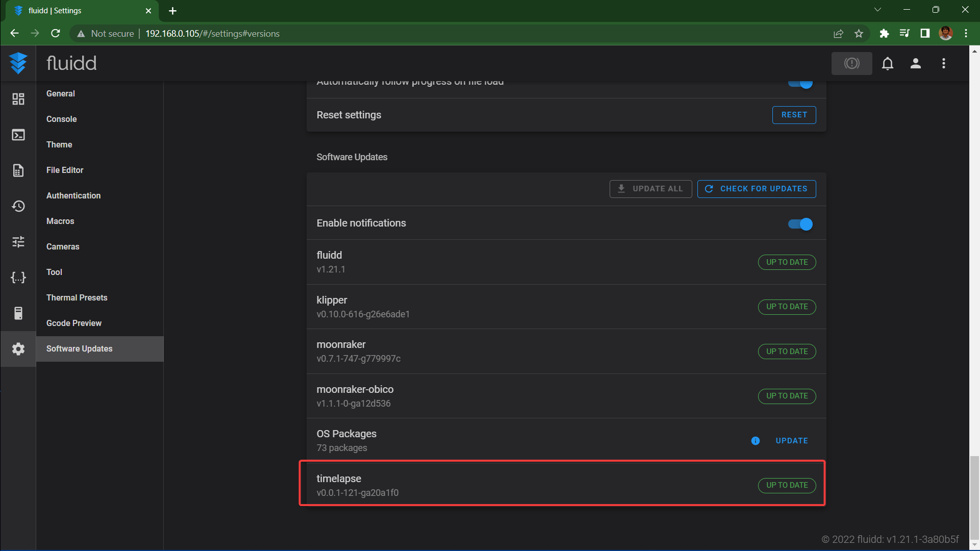
Task: Close the fluidd Settings tab
Action: 148,11
